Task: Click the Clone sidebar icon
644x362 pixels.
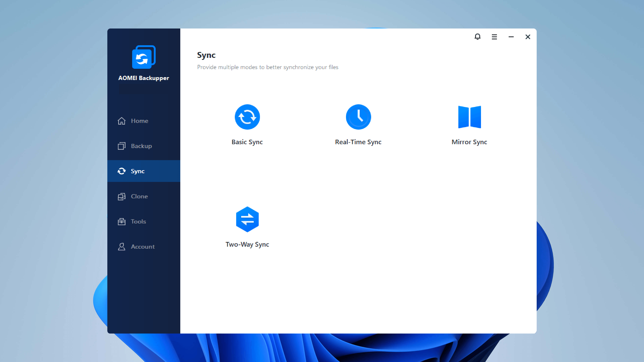Action: [x=121, y=197]
